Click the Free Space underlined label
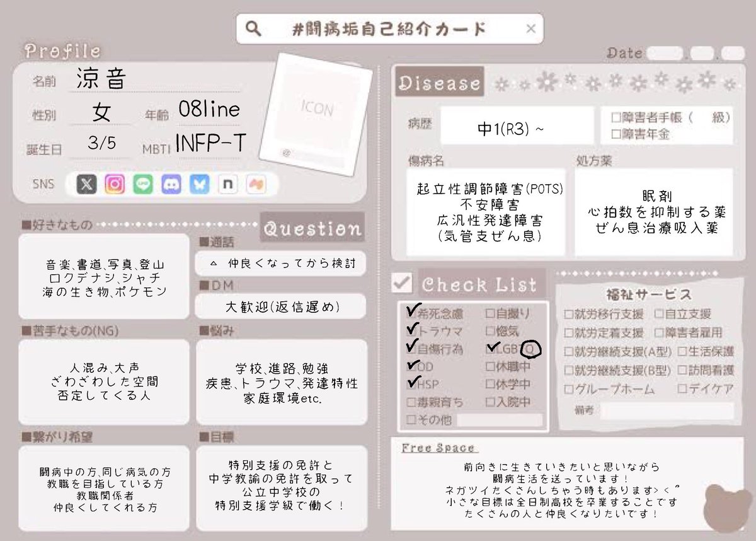The height and width of the screenshot is (541, 756). click(x=438, y=448)
